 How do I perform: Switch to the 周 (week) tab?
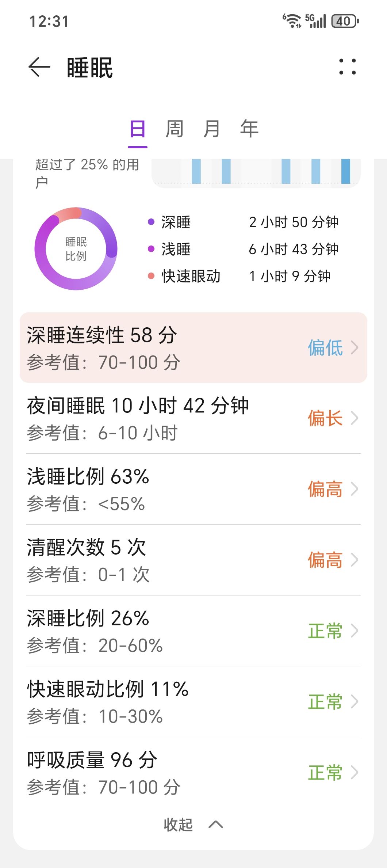[x=174, y=129]
